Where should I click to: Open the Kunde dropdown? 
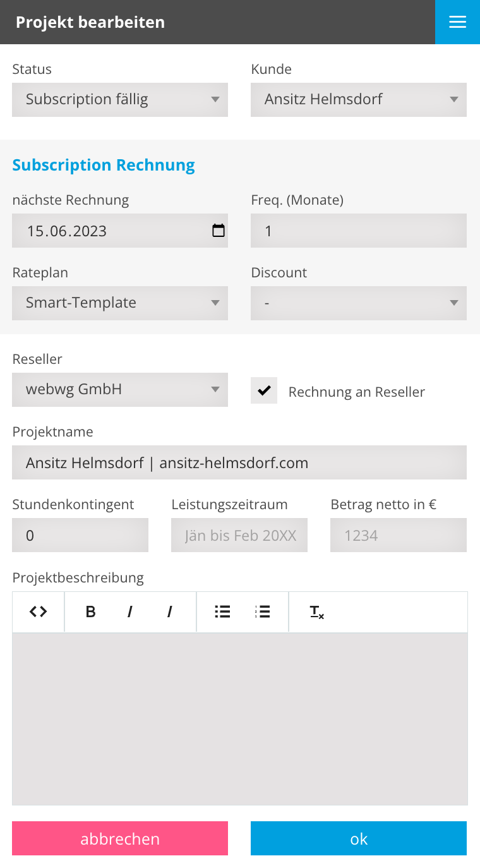pyautogui.click(x=359, y=100)
